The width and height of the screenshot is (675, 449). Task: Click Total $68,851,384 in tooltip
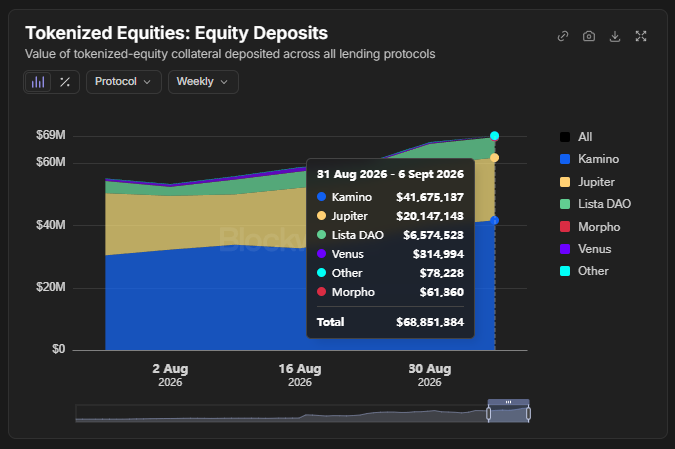pyautogui.click(x=390, y=322)
